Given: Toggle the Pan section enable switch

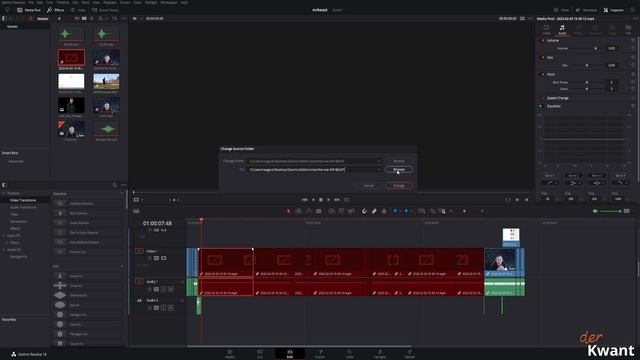Looking at the screenshot, I should point(542,58).
